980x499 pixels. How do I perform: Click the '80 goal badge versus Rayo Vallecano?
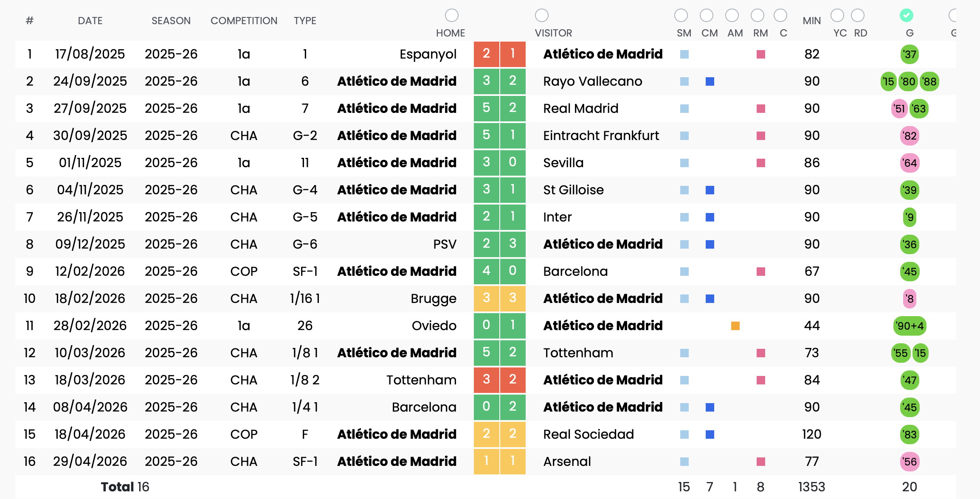coord(908,81)
